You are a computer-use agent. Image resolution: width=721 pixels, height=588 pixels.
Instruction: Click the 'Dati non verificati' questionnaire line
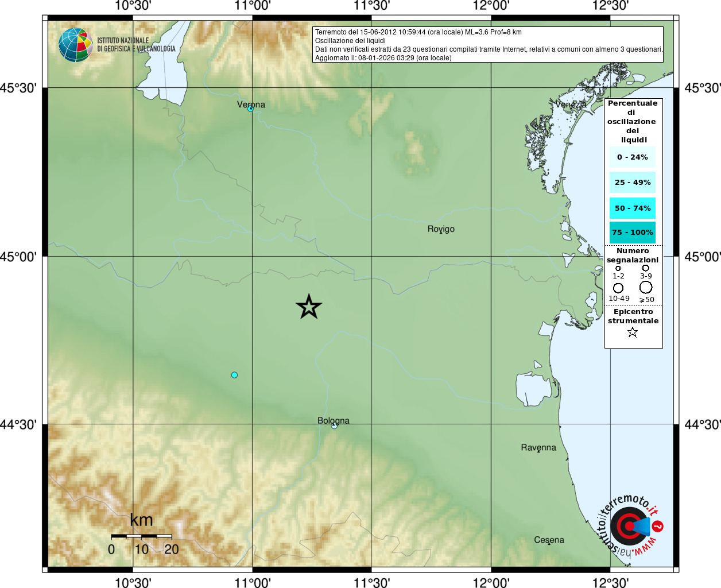pos(489,49)
